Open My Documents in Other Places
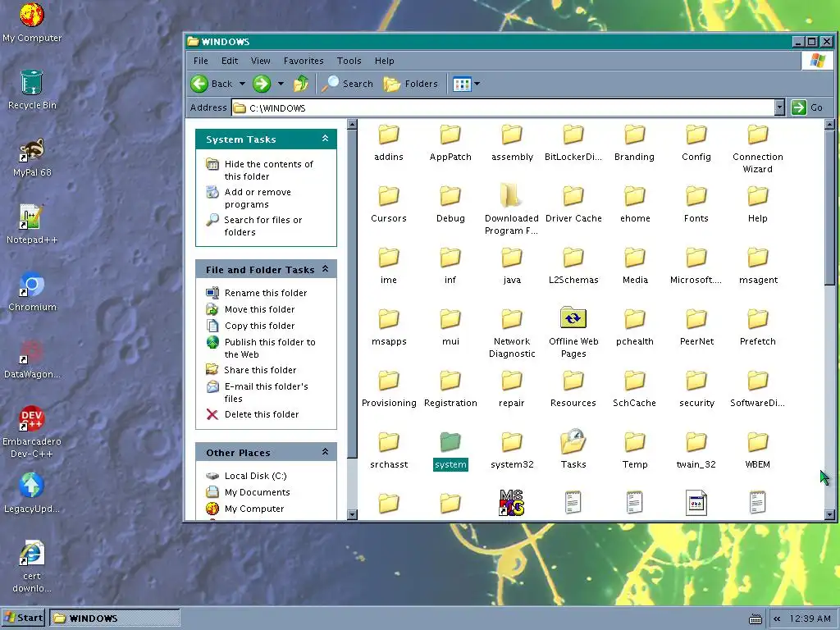Screen dimensions: 840x630 point(249,492)
